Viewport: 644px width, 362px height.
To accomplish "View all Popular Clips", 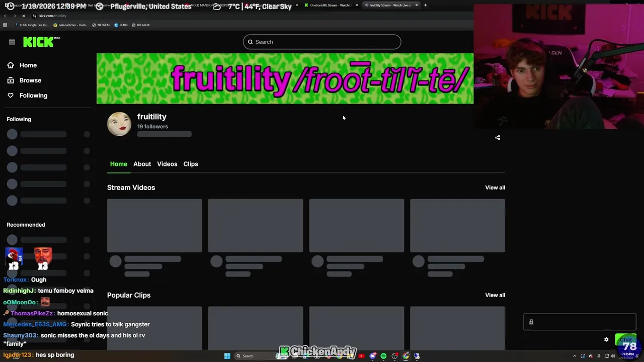I will pyautogui.click(x=495, y=295).
